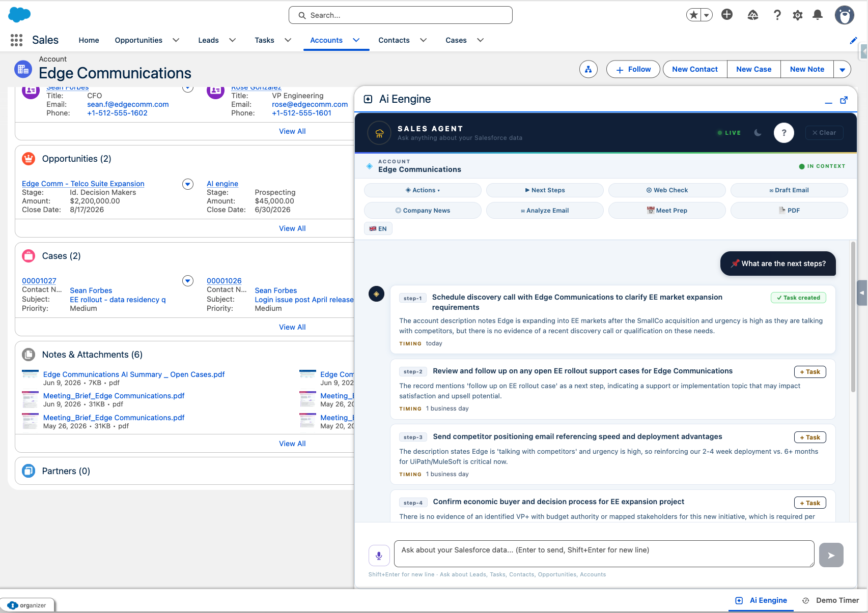
Task: Click the Next Steps quick action
Action: (545, 190)
